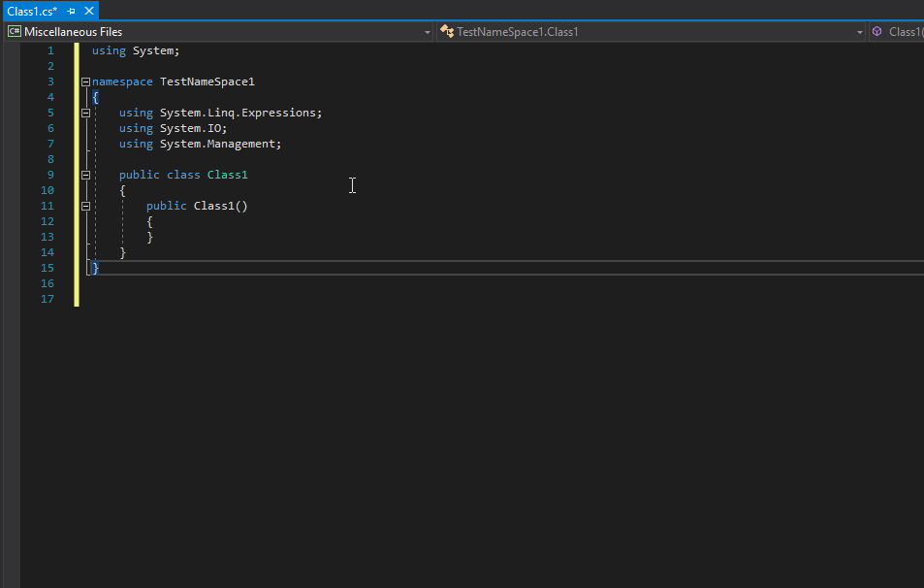Open the TestNameSpace1.Class1 type dropdown
Viewport: 924px width, 588px height.
(859, 31)
